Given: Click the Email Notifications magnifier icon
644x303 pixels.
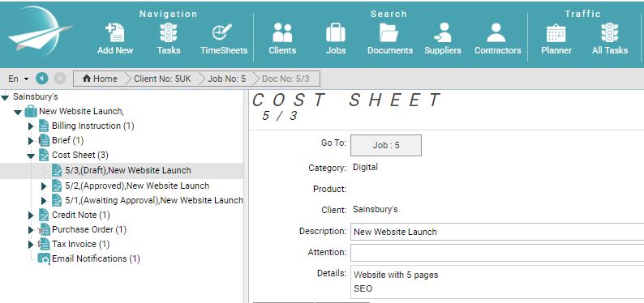Looking at the screenshot, I should tap(44, 258).
